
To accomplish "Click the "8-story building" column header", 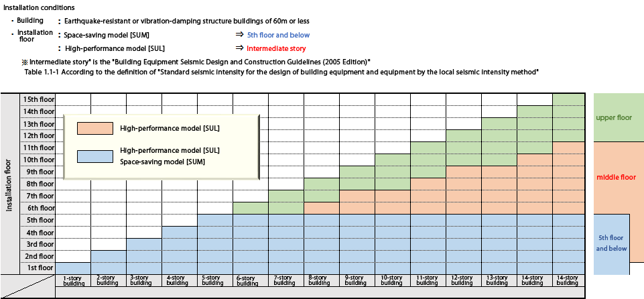I will [321, 280].
